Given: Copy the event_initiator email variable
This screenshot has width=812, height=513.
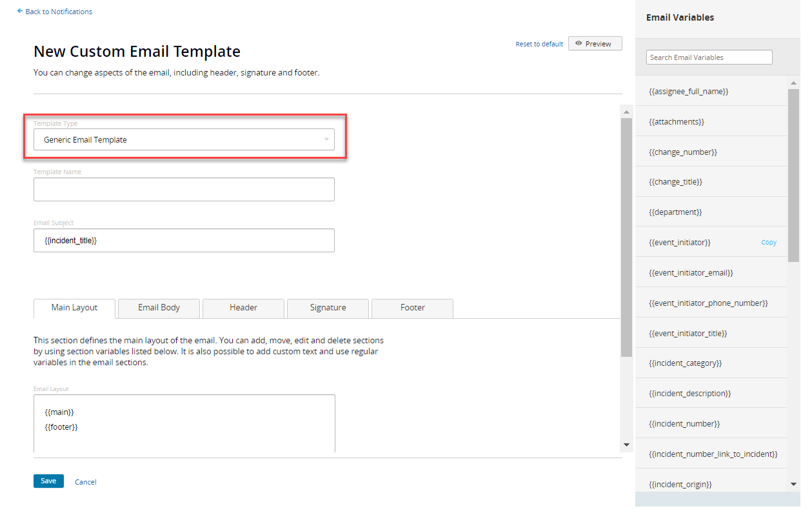Looking at the screenshot, I should (769, 242).
